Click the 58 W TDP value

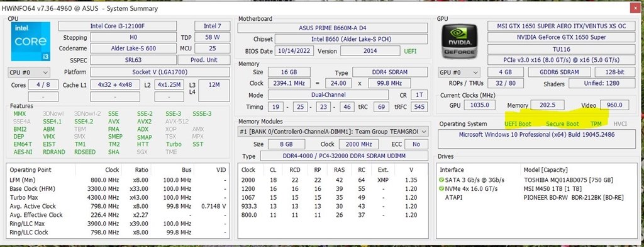pos(212,37)
